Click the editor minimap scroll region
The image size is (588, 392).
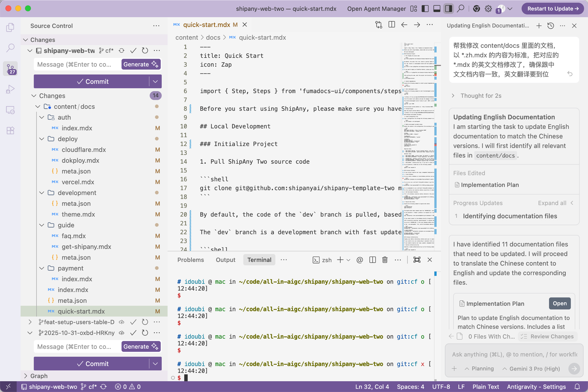pos(418,146)
